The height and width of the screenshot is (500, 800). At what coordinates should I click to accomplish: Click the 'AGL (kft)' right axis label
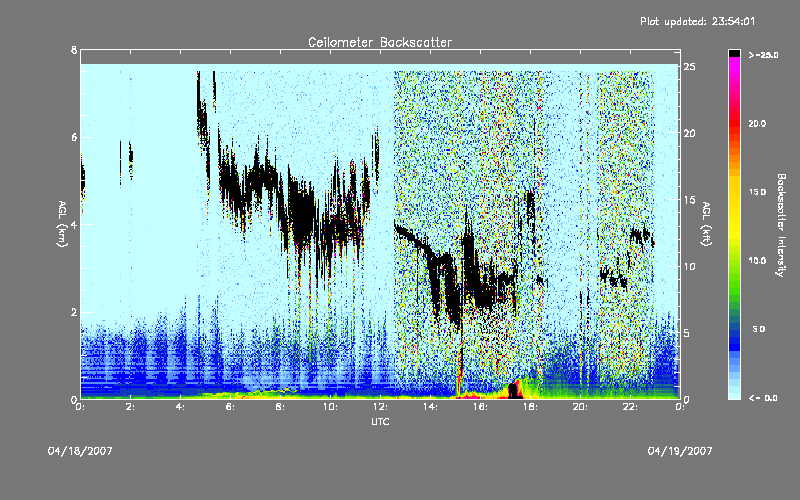[707, 224]
